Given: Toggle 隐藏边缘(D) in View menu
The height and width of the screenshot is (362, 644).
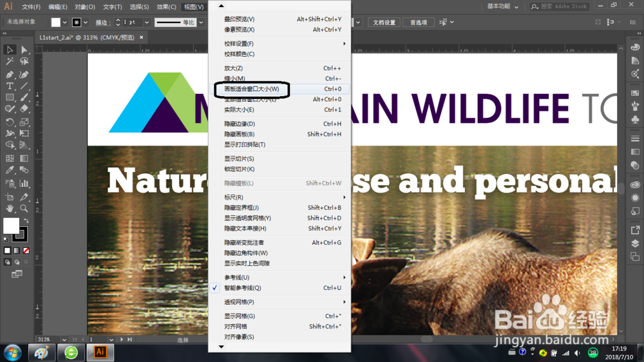Looking at the screenshot, I should click(x=279, y=124).
